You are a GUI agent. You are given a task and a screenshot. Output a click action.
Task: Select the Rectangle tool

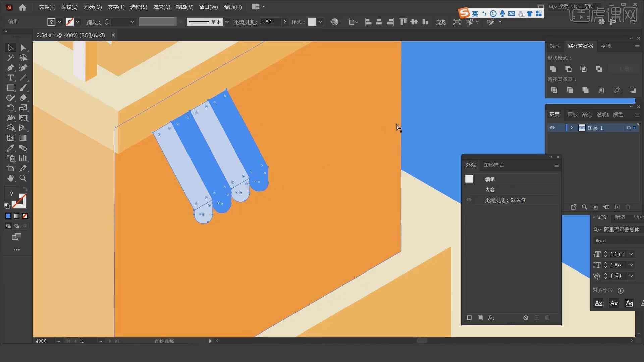(10, 88)
